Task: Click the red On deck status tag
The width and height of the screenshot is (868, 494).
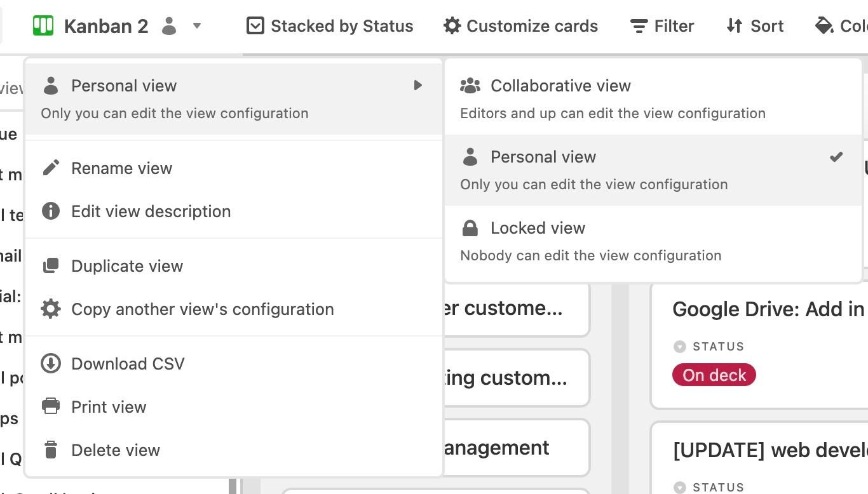Action: tap(714, 375)
